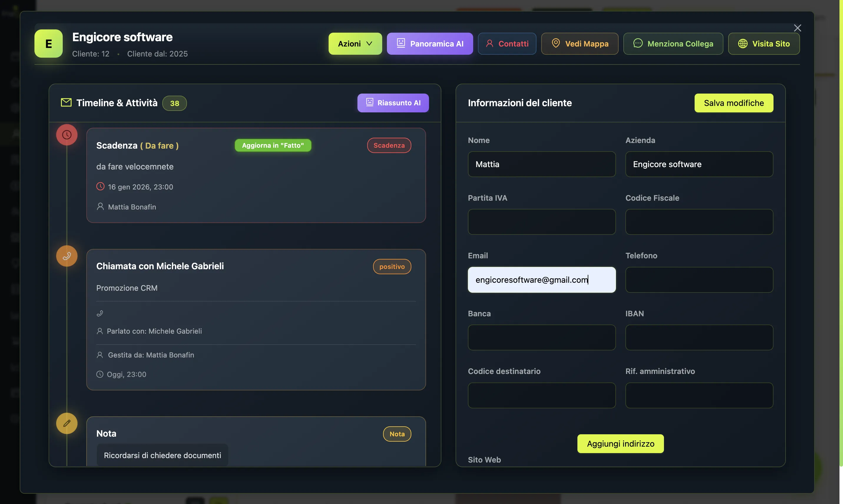This screenshot has height=504, width=843.
Task: Close the client detail dialog
Action: (x=797, y=28)
